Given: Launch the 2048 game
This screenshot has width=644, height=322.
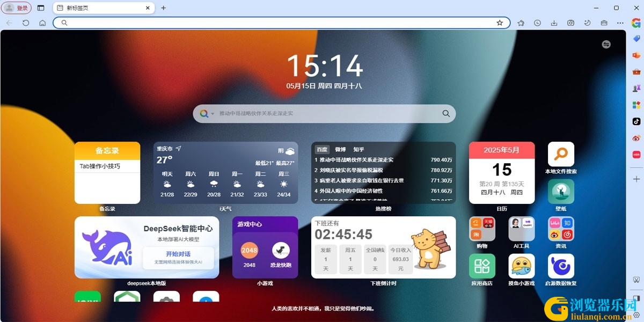Looking at the screenshot, I should 249,250.
